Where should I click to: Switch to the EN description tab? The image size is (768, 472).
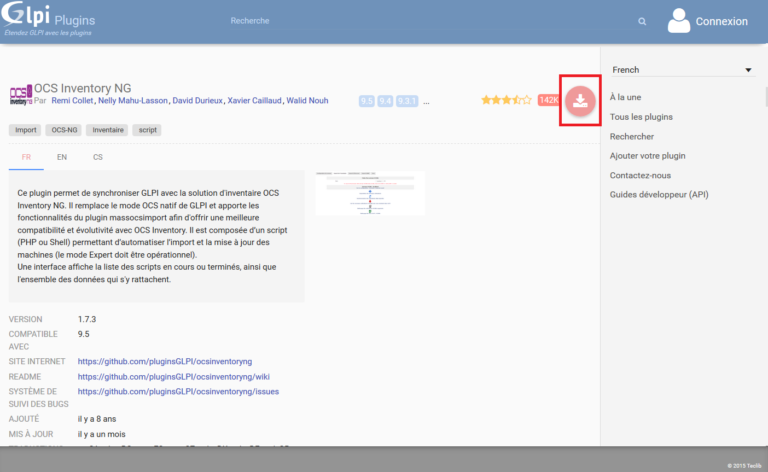click(x=62, y=157)
